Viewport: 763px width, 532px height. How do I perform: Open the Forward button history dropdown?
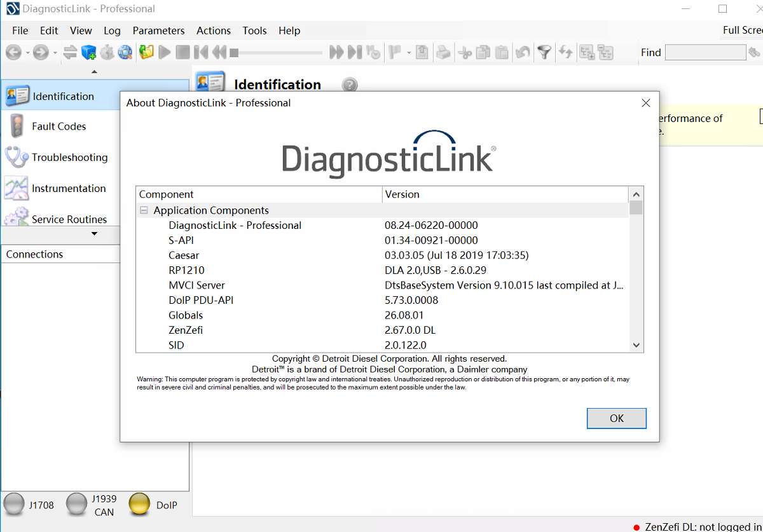55,53
